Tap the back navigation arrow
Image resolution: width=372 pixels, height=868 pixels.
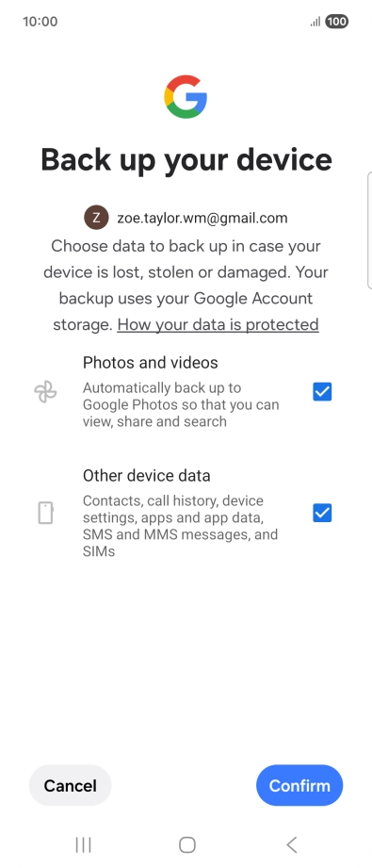click(x=292, y=844)
